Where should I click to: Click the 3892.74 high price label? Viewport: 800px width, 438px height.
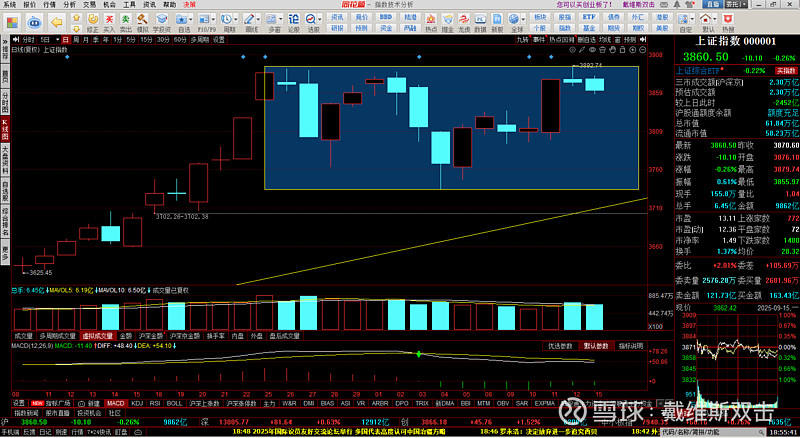pos(591,65)
